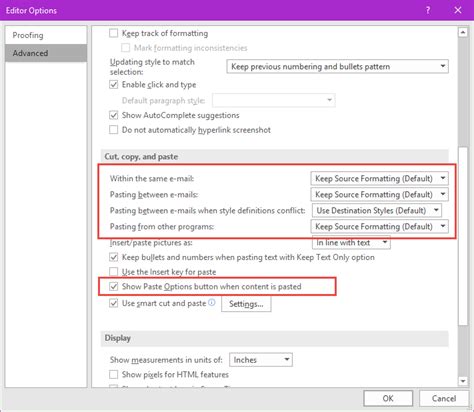Toggle Enable click and type checkbox
474x412 pixels.
(114, 84)
